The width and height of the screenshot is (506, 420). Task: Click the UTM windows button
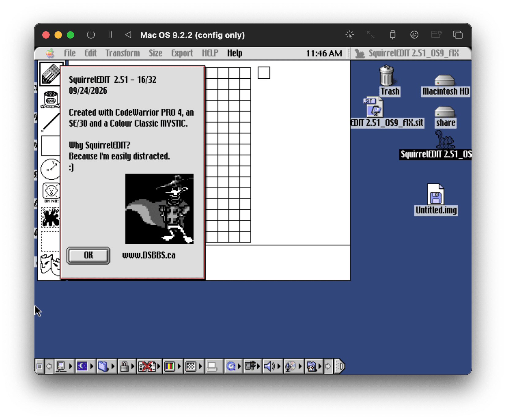458,35
